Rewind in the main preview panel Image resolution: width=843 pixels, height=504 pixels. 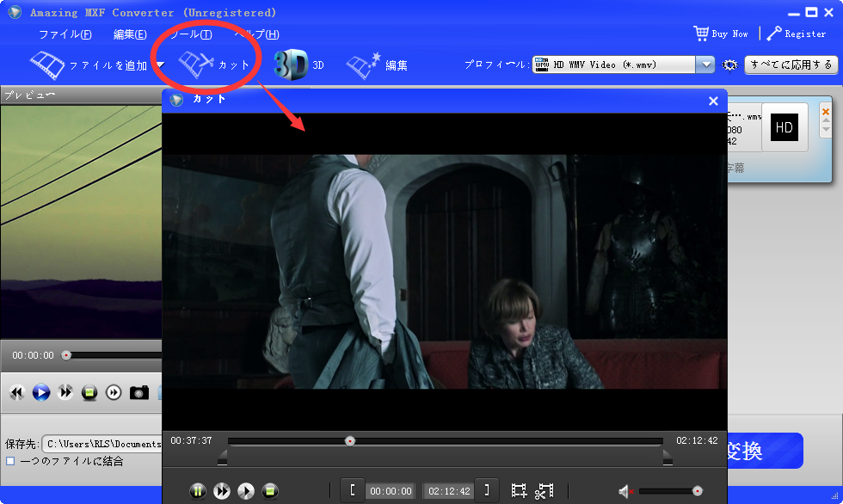(x=17, y=393)
